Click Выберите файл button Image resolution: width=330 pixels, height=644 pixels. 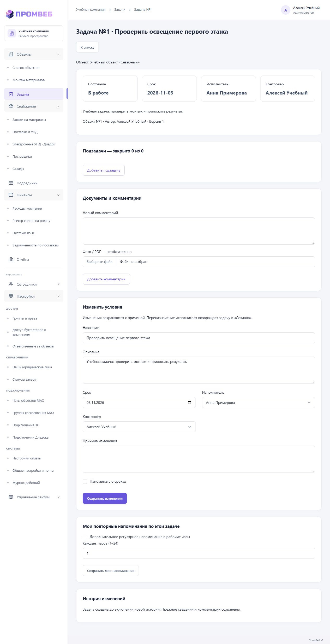[99, 262]
